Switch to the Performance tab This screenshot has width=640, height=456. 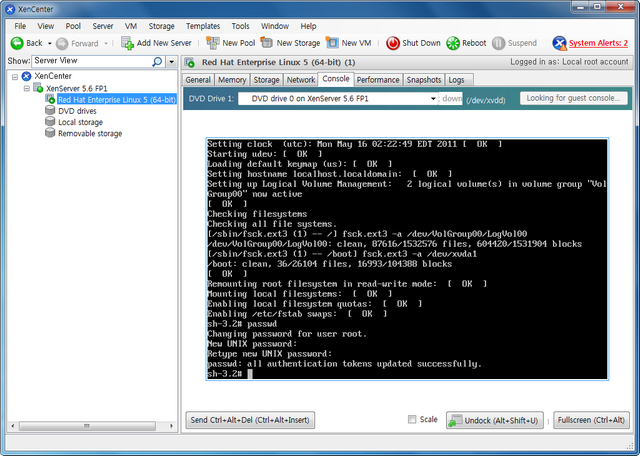pos(378,80)
